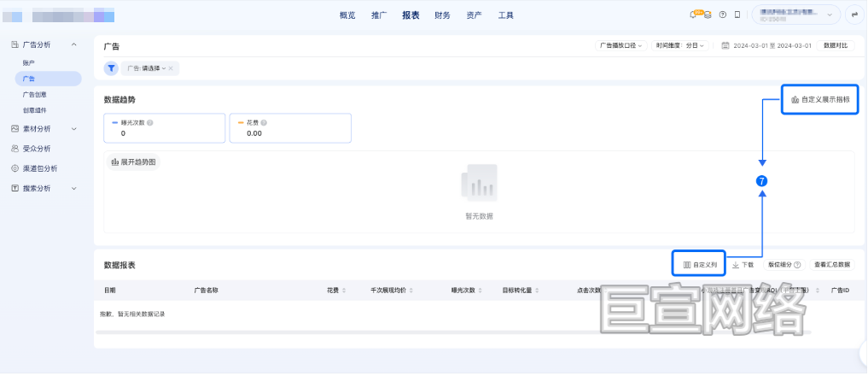Click 受众分析 people icon
This screenshot has width=868, height=376.
pyautogui.click(x=15, y=149)
